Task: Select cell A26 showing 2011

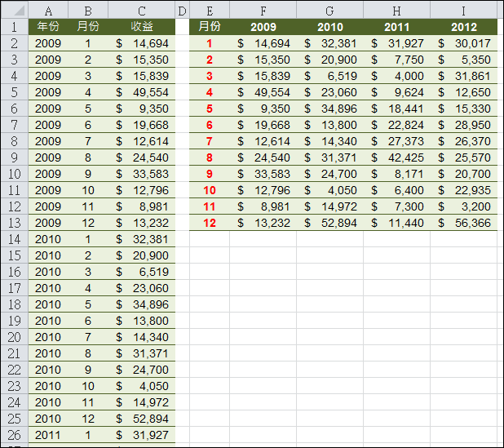Action: (x=48, y=435)
